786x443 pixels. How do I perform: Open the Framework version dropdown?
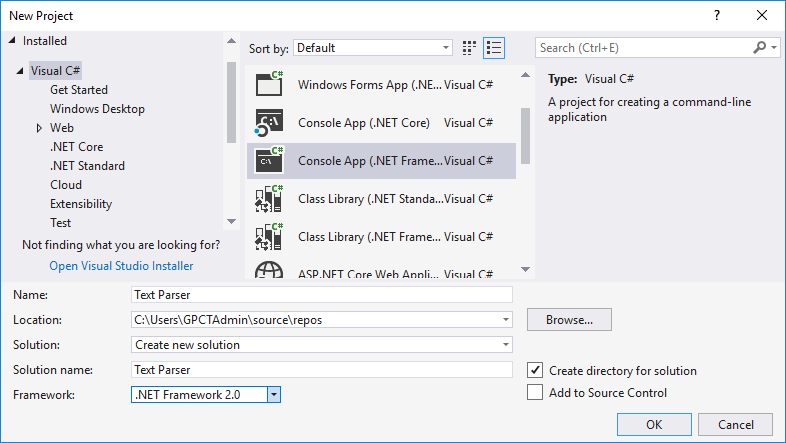274,395
